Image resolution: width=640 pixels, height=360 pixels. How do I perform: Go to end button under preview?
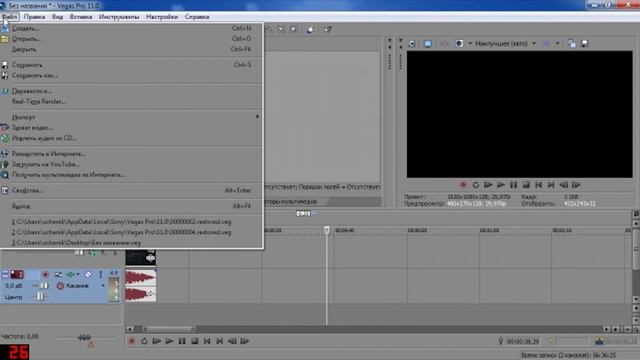[x=551, y=185]
